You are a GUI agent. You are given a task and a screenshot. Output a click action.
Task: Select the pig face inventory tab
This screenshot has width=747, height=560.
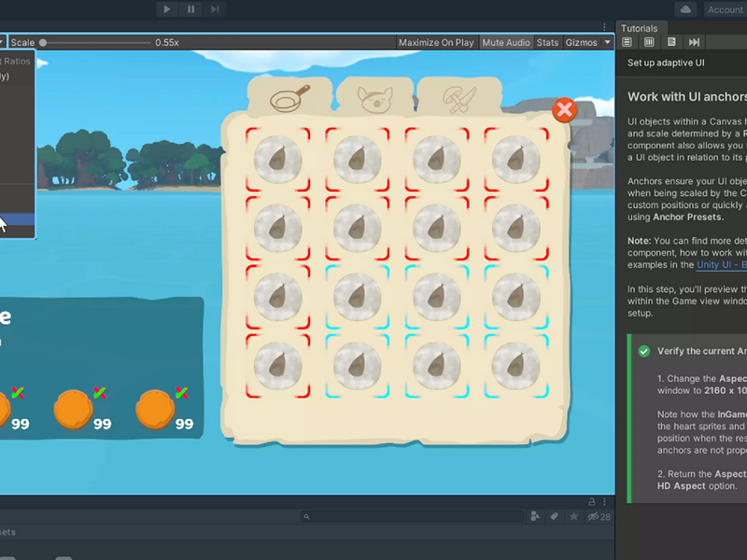click(x=375, y=98)
